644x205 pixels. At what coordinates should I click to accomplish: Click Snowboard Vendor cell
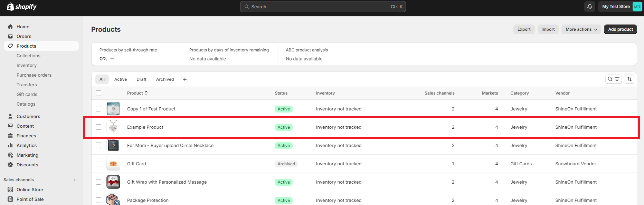coord(576,164)
